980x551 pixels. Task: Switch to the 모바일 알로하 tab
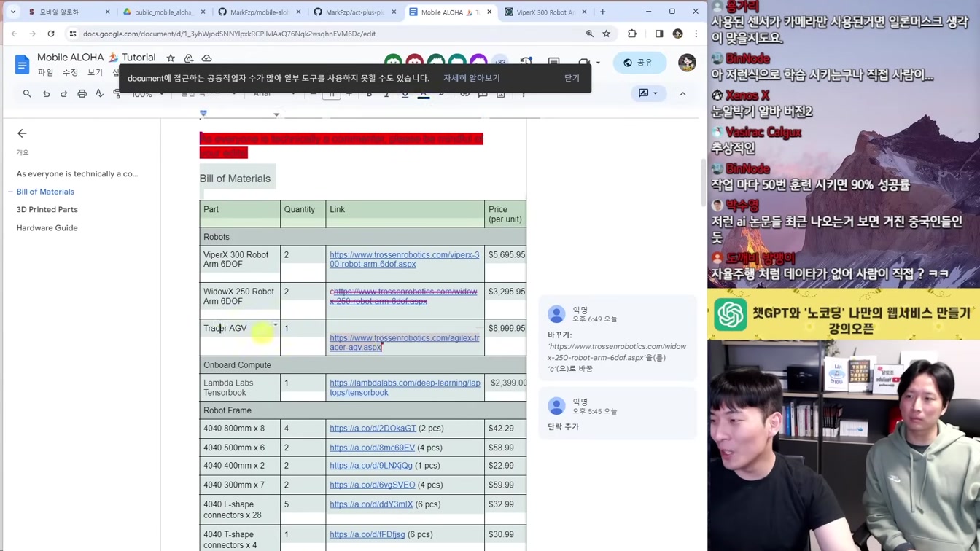tap(67, 12)
